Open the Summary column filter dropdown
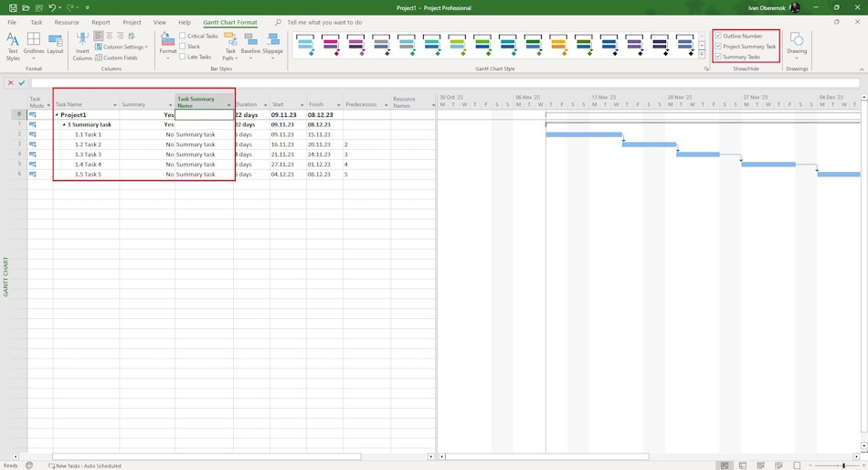Viewport: 868px width, 470px height. [x=170, y=105]
